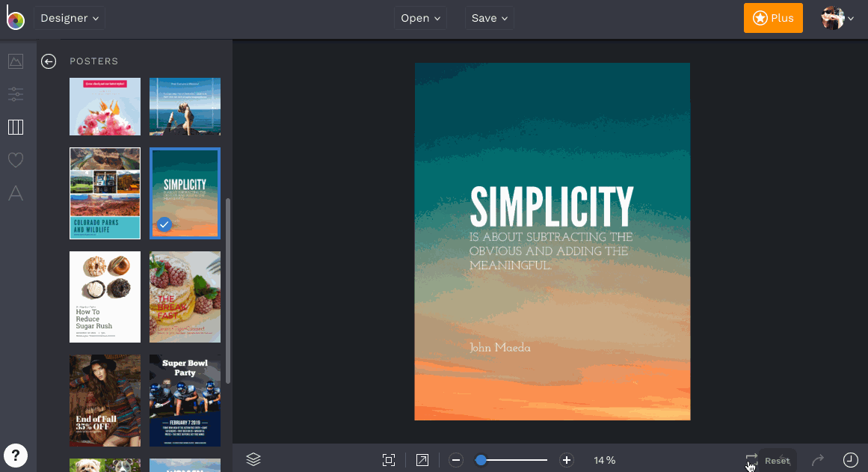Click the 14 % zoom value
The width and height of the screenshot is (868, 472).
605,460
